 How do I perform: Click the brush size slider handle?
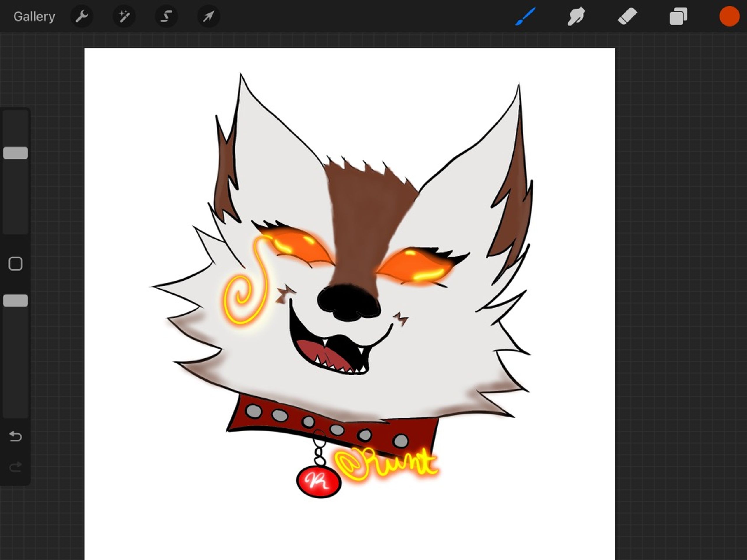coord(15,153)
